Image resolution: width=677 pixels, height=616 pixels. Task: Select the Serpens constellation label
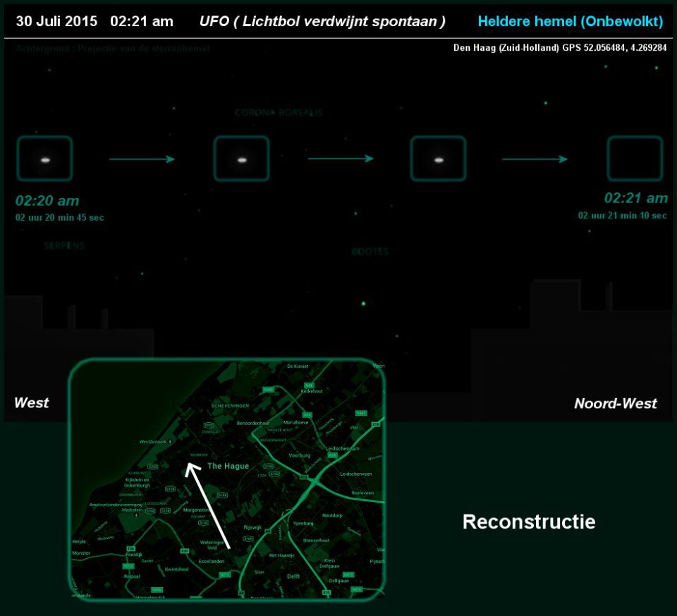tap(64, 246)
